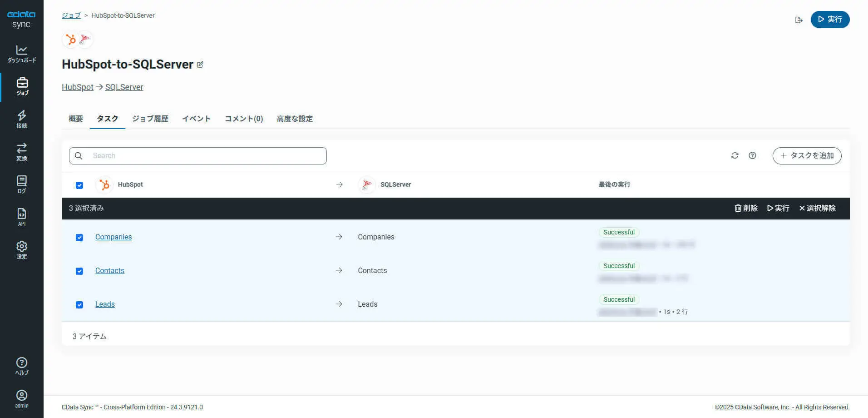Open the Companies task link
The image size is (868, 418).
click(113, 237)
